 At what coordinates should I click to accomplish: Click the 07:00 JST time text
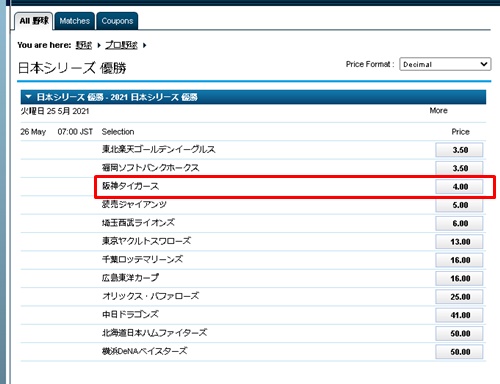point(75,132)
